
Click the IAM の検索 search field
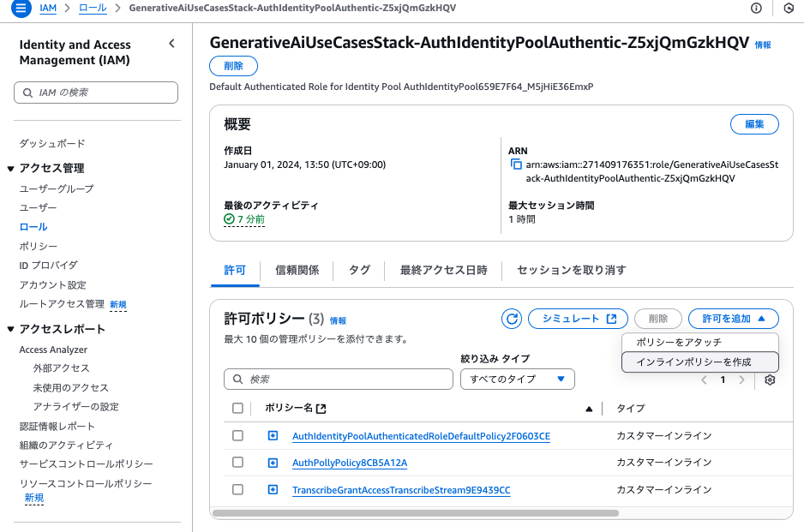96,93
